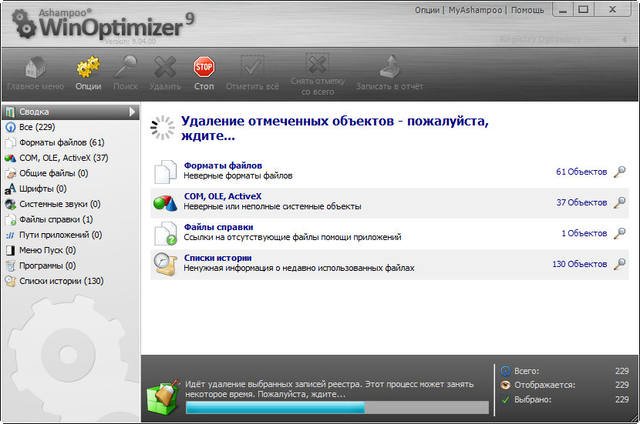Open magnifier next to 1 Объектов
640x424 pixels.
[x=620, y=233]
